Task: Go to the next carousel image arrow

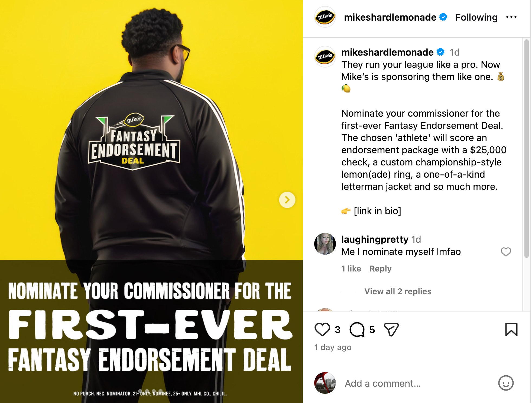Action: [x=287, y=200]
